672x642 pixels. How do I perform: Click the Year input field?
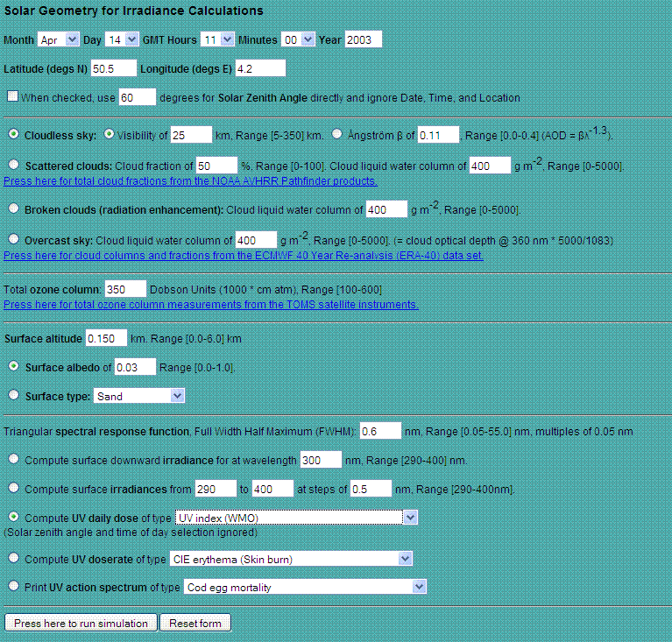tap(363, 40)
